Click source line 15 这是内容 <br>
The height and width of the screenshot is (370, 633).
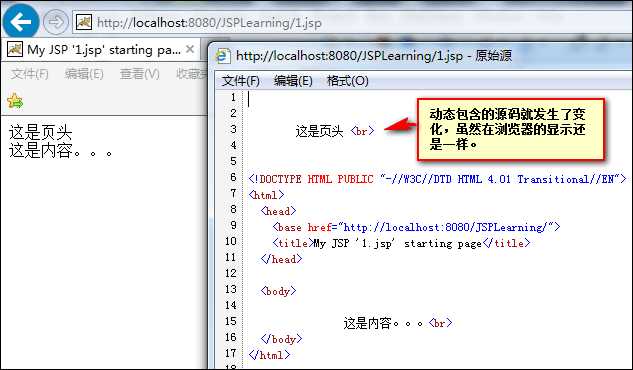[x=398, y=323]
